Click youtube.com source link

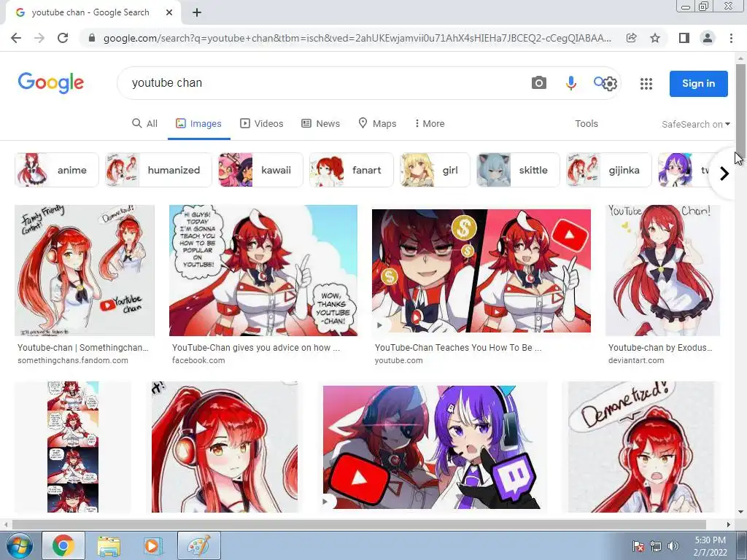coord(399,360)
